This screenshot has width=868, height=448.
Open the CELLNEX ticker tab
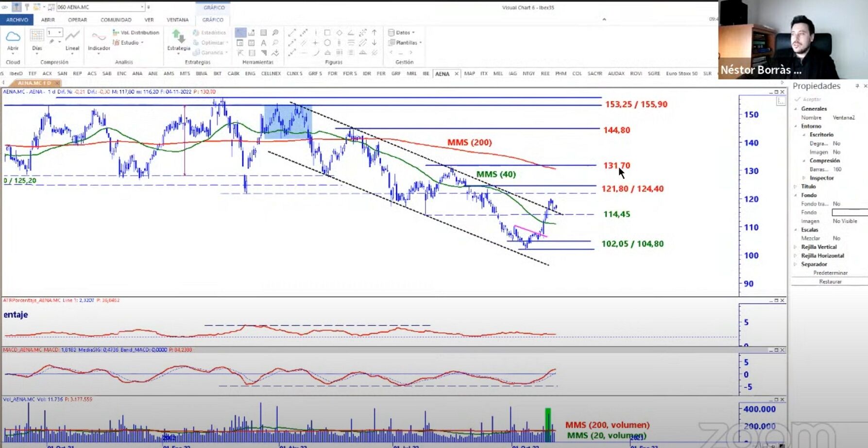tap(271, 74)
